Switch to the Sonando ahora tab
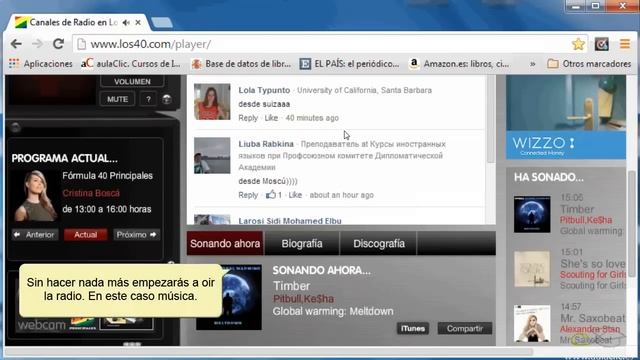640x360 pixels. (225, 244)
